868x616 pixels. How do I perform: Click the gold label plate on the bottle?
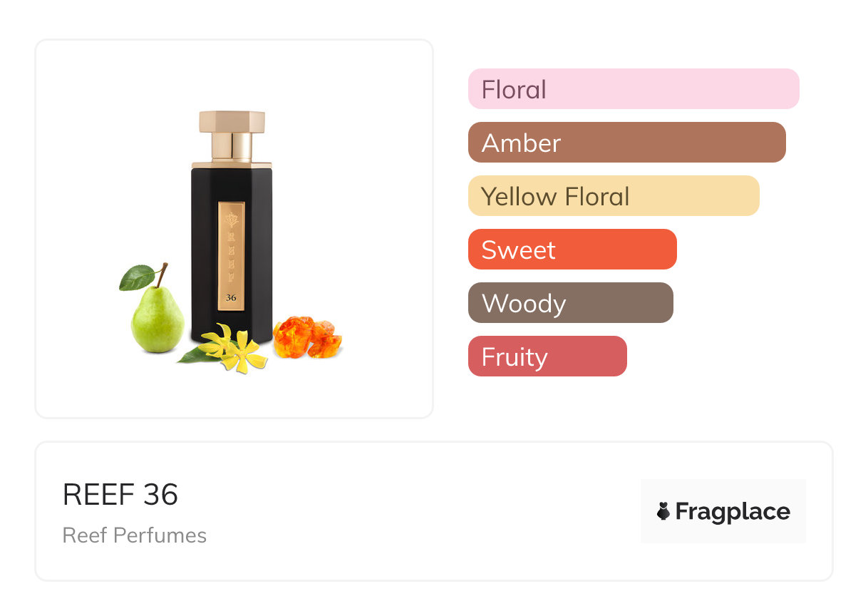coord(231,257)
